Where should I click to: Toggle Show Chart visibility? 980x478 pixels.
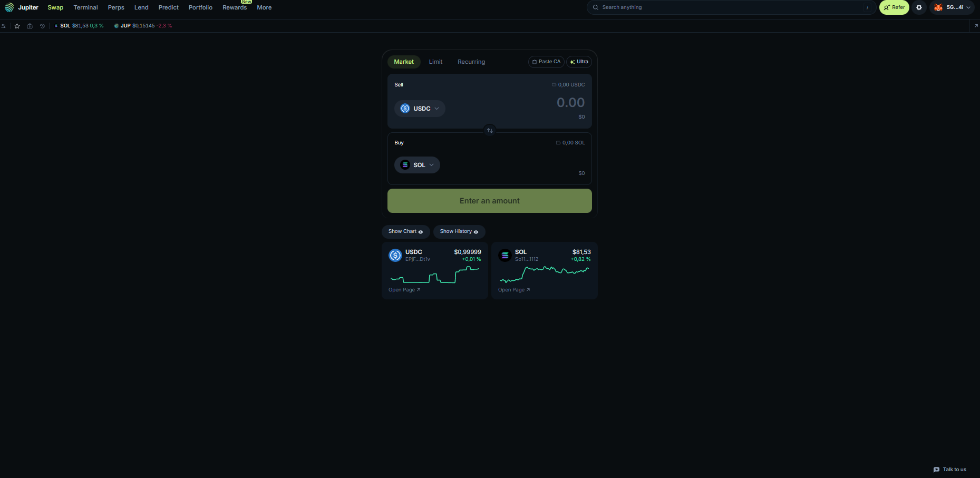(405, 231)
